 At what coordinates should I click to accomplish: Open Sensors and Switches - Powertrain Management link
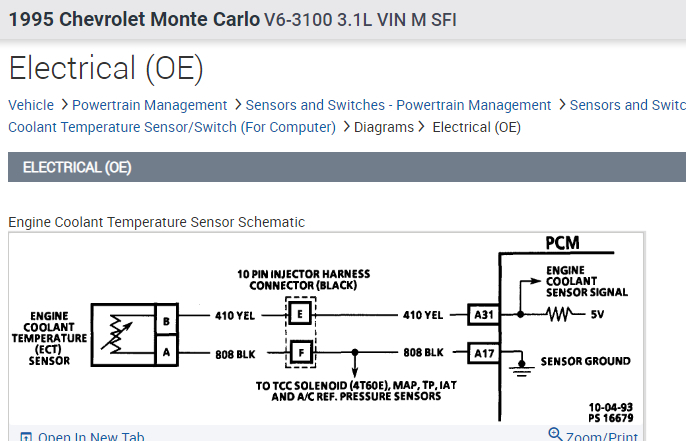[398, 105]
